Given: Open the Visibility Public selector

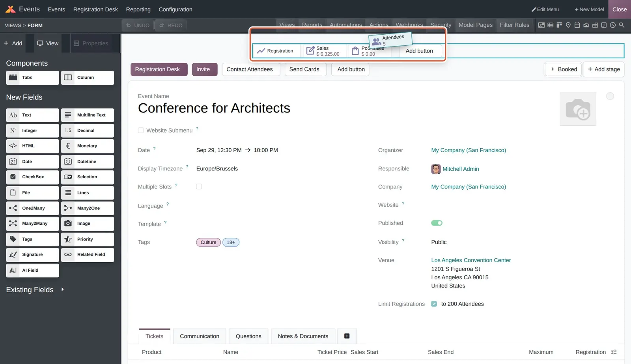Looking at the screenshot, I should (x=439, y=242).
